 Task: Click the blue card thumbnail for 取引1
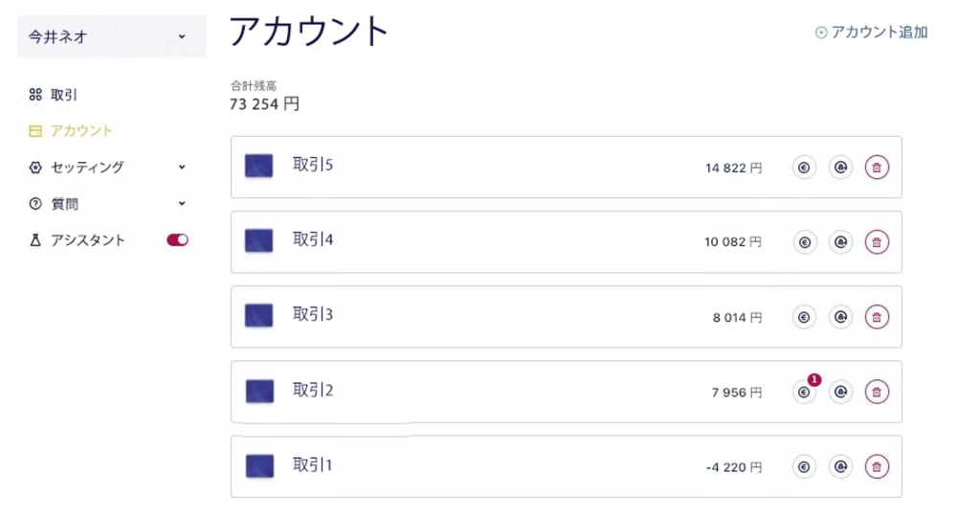[x=259, y=466]
